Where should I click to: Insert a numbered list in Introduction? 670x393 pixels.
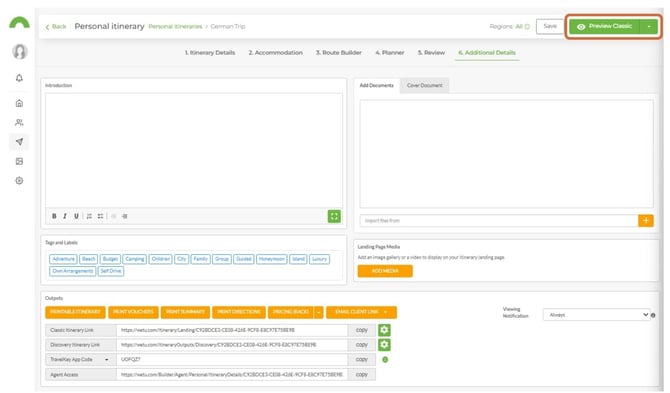pyautogui.click(x=89, y=216)
